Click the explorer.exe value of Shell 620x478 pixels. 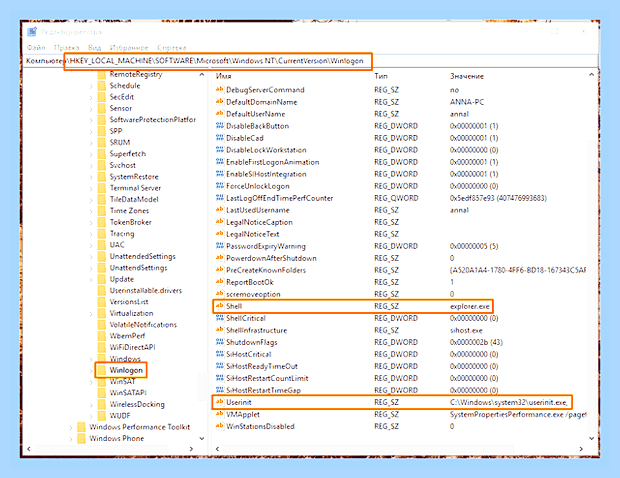pos(469,306)
